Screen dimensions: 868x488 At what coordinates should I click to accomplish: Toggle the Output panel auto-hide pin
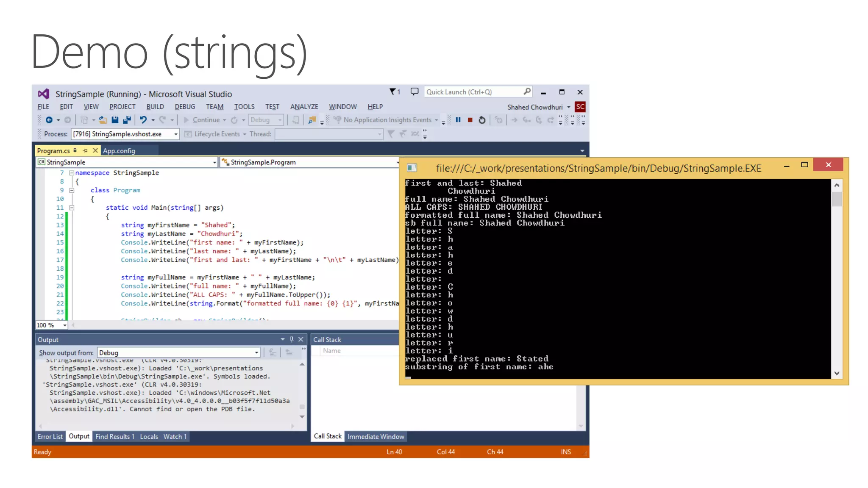(292, 339)
